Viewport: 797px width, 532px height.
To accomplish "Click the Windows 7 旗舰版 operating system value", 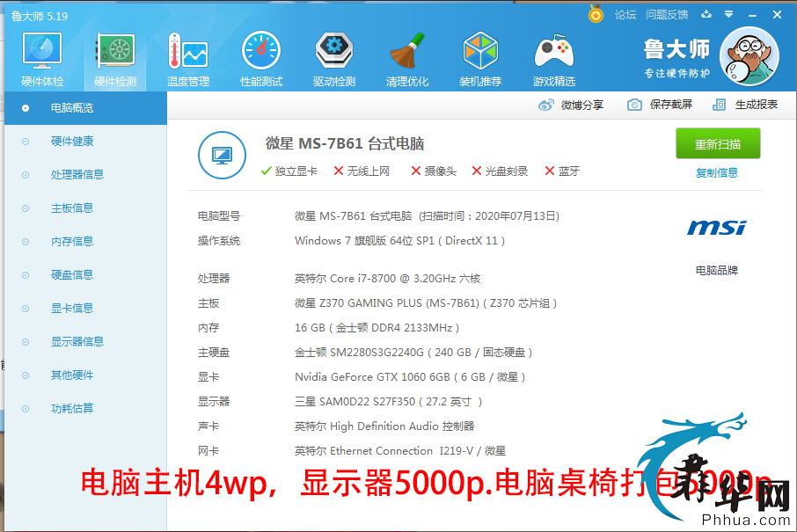I will [x=399, y=241].
